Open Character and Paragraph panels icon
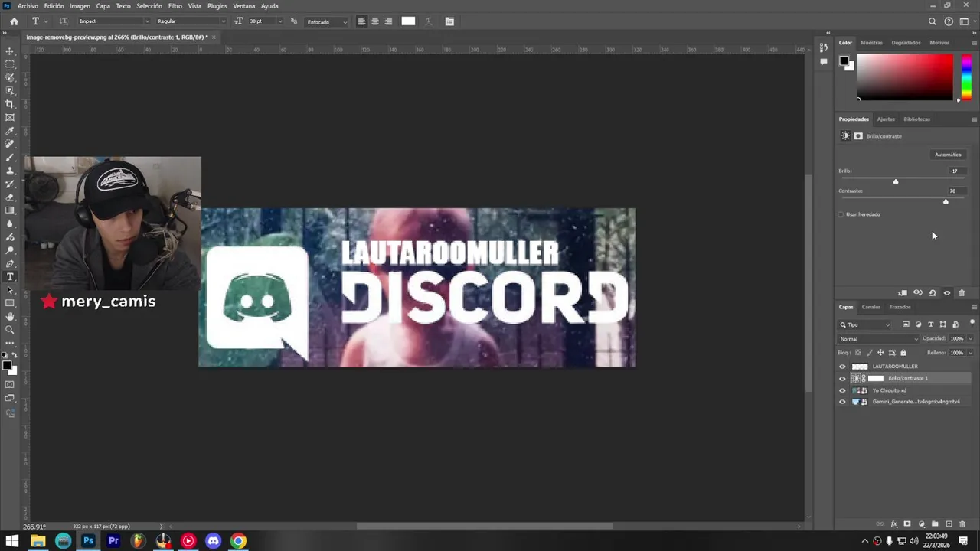The image size is (980, 551). pos(449,21)
